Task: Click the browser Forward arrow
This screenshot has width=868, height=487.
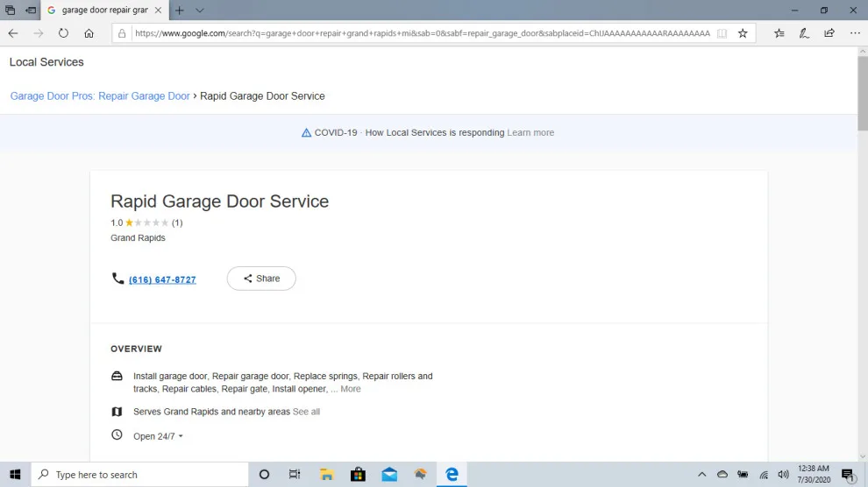Action: 39,33
